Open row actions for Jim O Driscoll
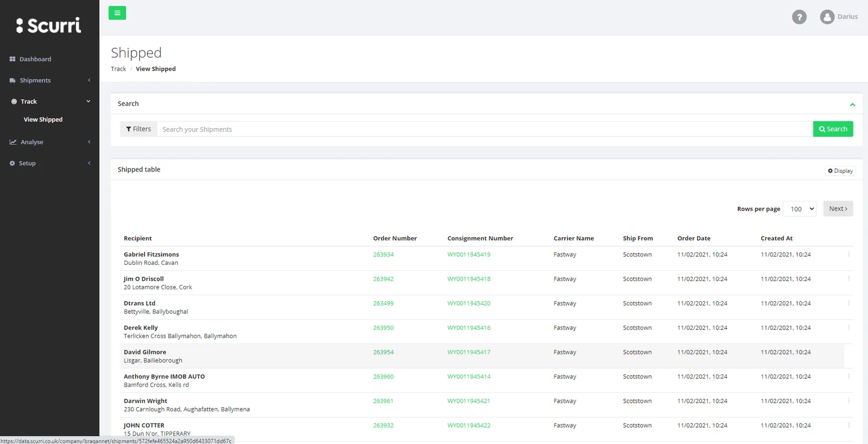This screenshot has width=868, height=444. click(x=848, y=278)
